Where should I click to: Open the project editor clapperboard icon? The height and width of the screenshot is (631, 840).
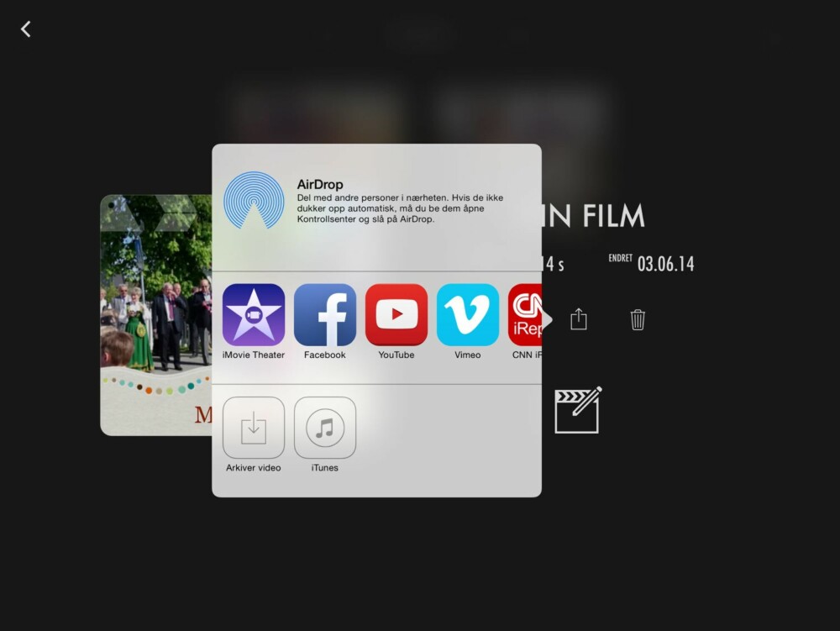pyautogui.click(x=578, y=410)
